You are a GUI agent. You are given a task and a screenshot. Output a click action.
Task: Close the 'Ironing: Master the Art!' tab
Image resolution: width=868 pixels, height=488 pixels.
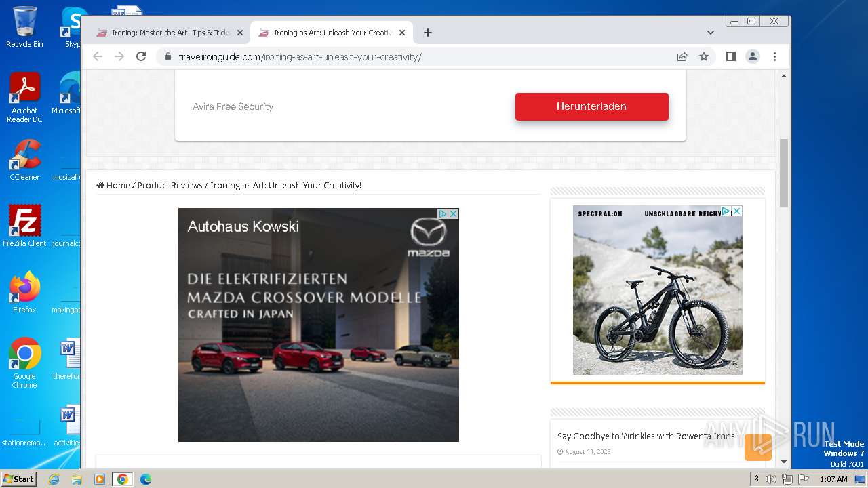coord(239,33)
